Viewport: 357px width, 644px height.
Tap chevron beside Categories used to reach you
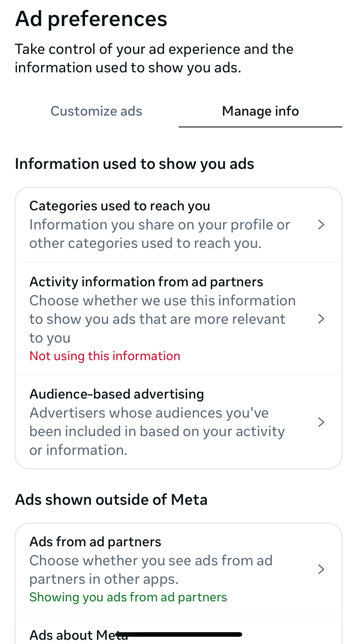321,225
